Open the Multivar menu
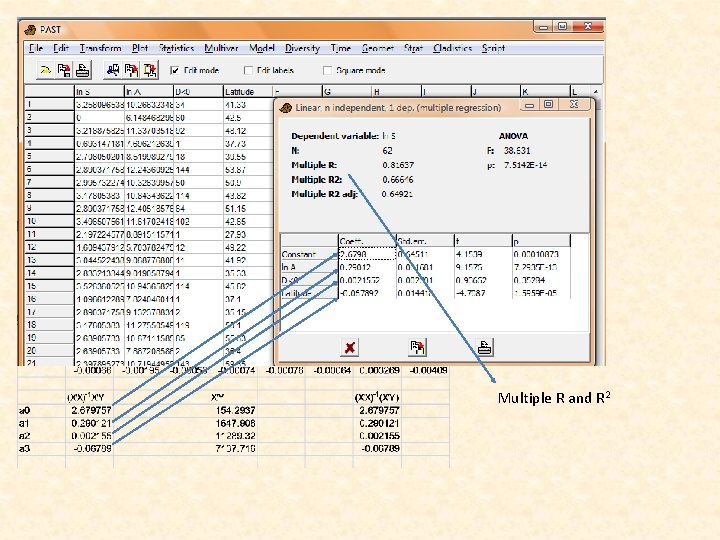This screenshot has width=720, height=540. coord(221,48)
